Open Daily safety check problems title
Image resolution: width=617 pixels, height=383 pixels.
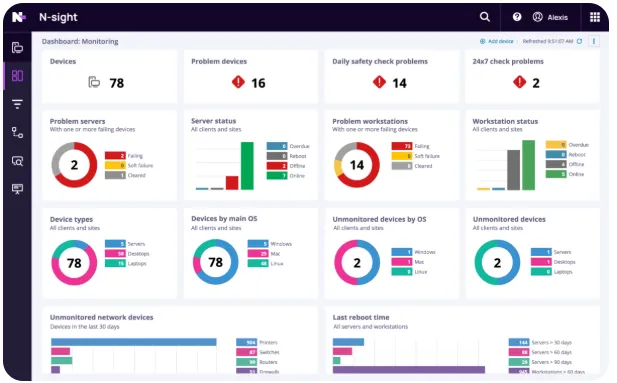[380, 61]
